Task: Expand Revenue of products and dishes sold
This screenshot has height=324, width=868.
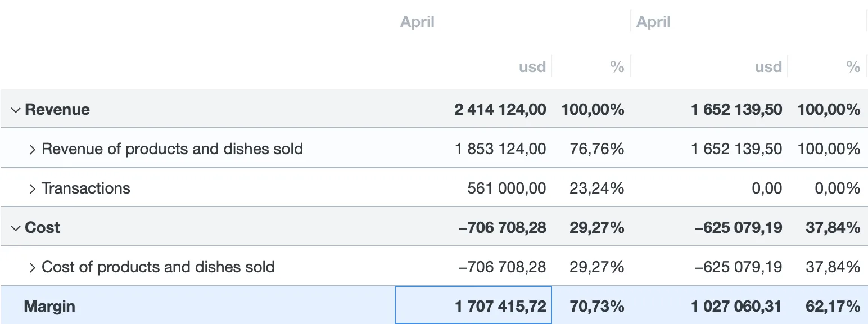Action: (x=33, y=149)
